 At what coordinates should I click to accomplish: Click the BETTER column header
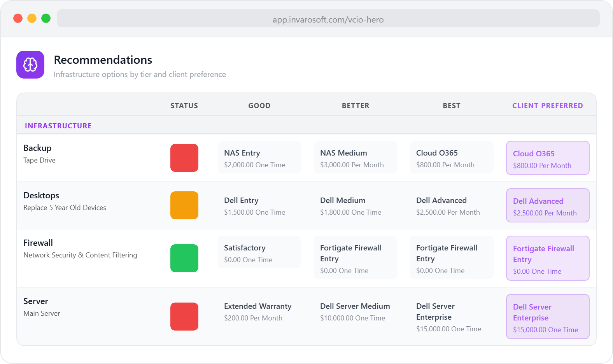tap(356, 106)
